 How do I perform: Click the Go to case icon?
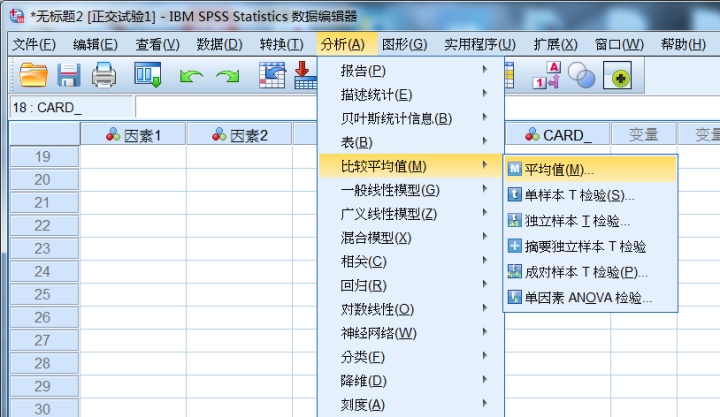[272, 75]
